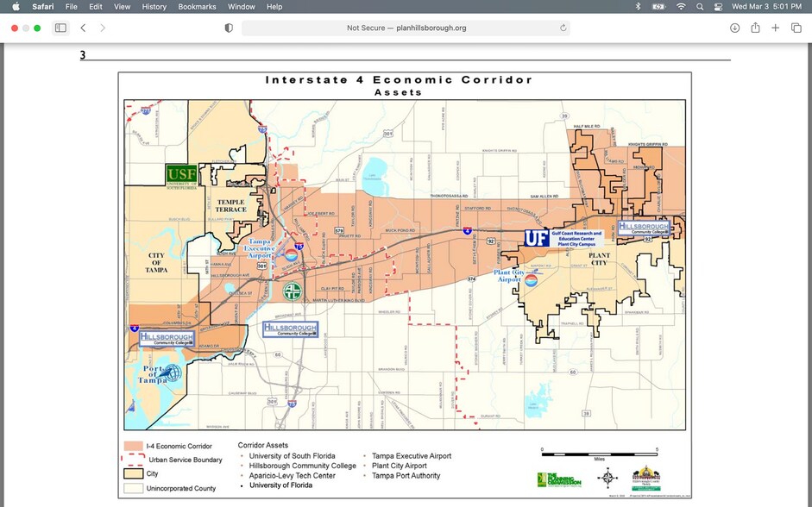Click the Wi-Fi status icon
Image resolution: width=812 pixels, height=507 pixels.
pos(681,6)
